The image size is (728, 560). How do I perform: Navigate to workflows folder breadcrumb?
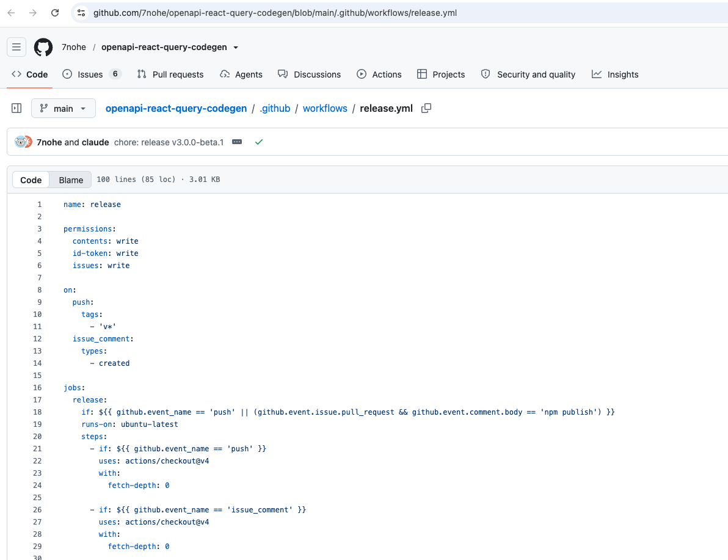[325, 108]
